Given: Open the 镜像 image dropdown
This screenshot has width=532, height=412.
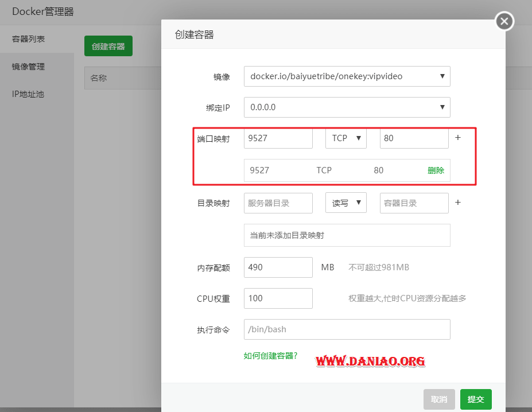Looking at the screenshot, I should (347, 76).
